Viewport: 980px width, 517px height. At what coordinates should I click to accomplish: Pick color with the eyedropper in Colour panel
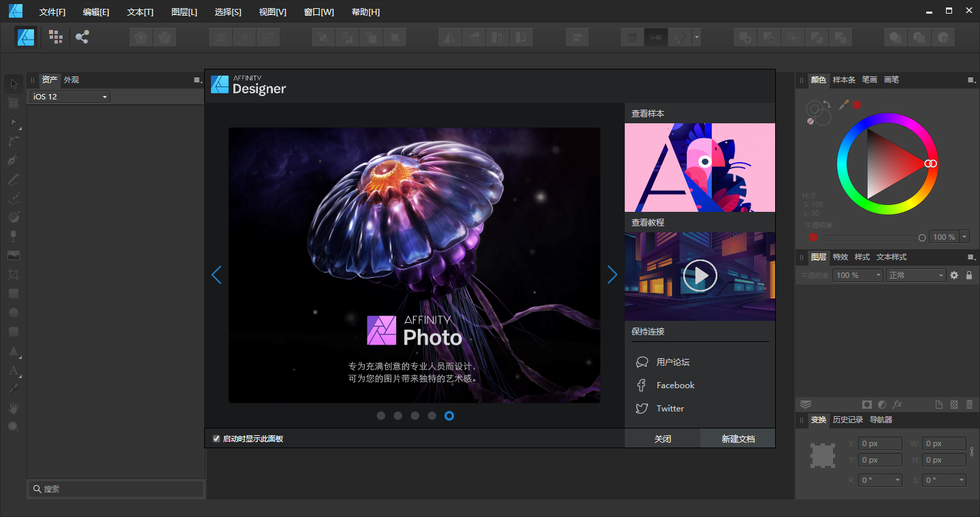[844, 104]
